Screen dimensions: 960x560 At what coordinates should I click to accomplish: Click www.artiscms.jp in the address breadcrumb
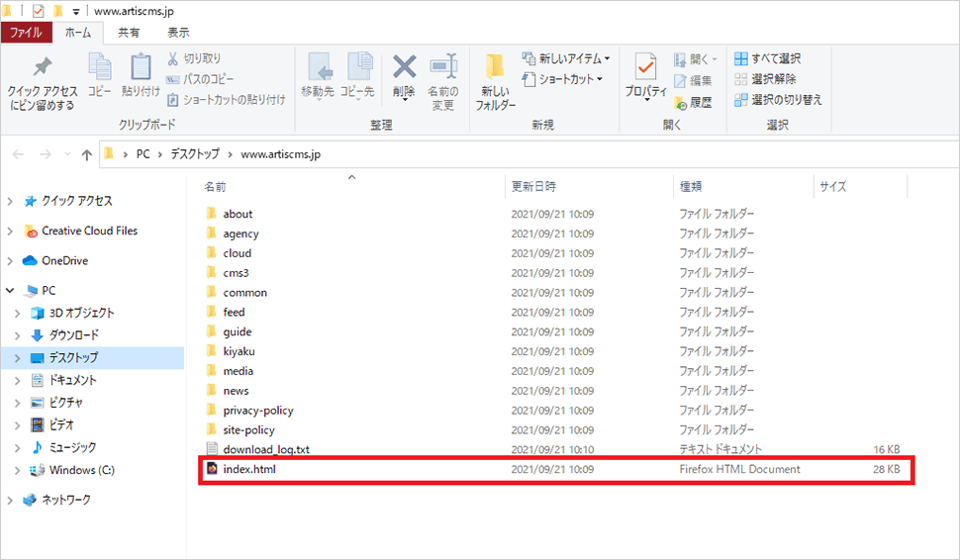tap(280, 154)
